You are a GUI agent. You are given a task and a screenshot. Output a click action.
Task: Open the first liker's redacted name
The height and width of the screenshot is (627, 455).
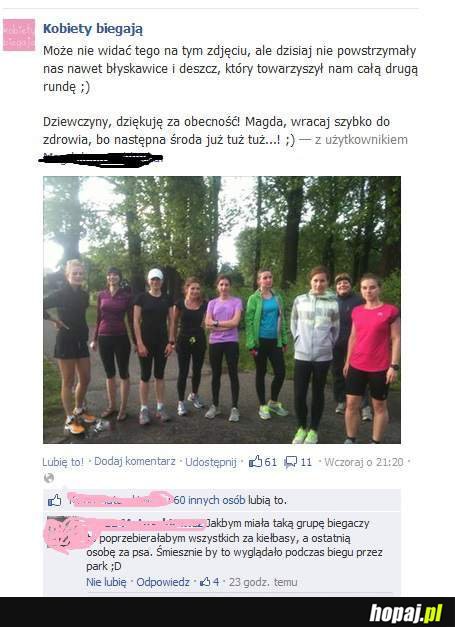coord(118,500)
